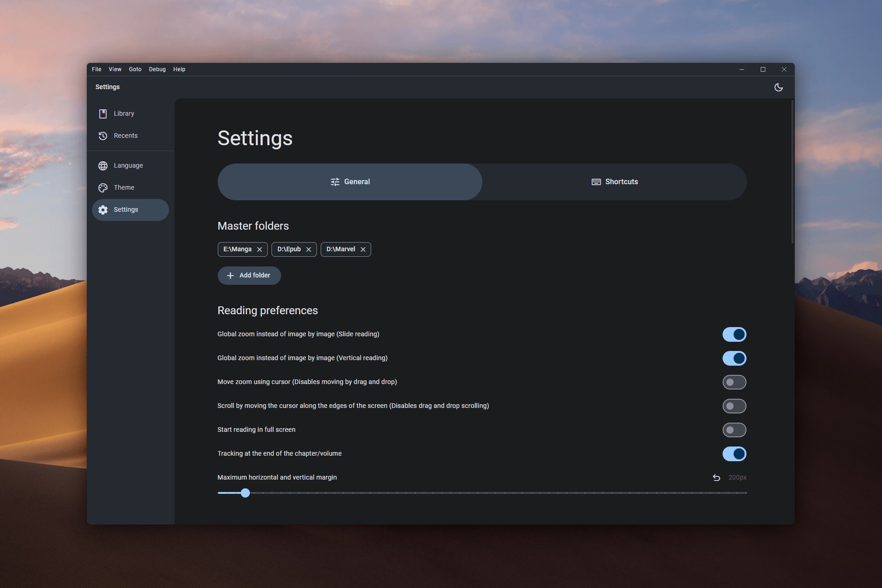Disable Tracking at the end of chapter
The height and width of the screenshot is (588, 882).
tap(734, 454)
